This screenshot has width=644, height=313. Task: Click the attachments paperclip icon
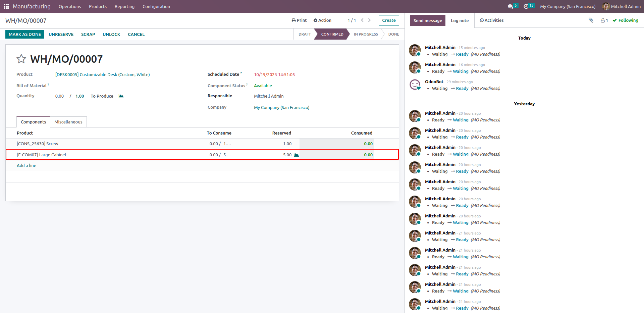click(x=591, y=20)
